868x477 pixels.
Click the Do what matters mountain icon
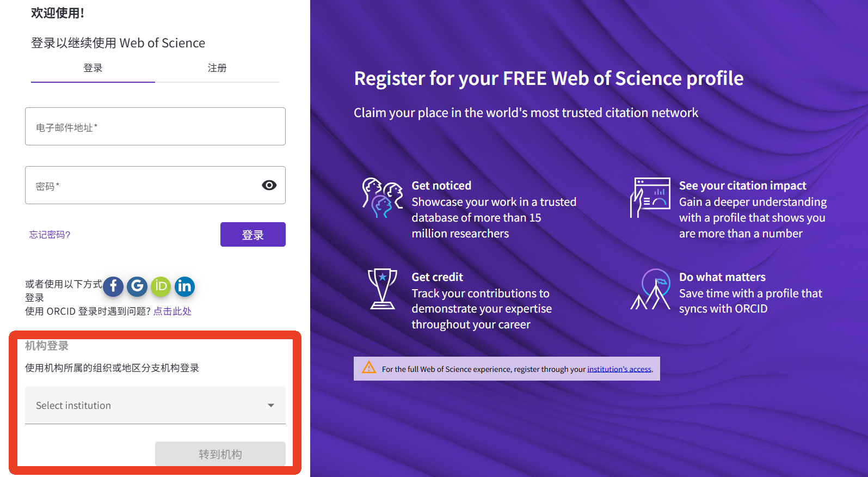point(651,289)
